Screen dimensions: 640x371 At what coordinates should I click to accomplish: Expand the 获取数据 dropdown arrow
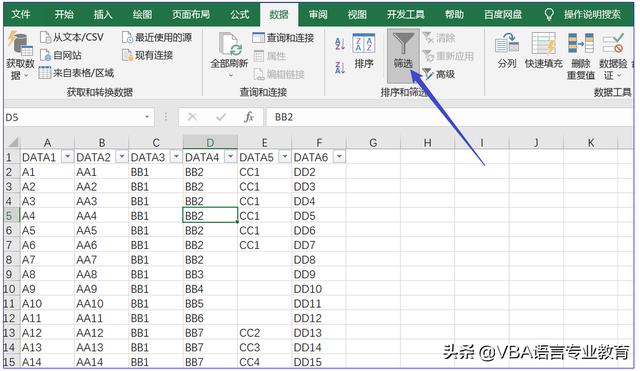[26, 76]
